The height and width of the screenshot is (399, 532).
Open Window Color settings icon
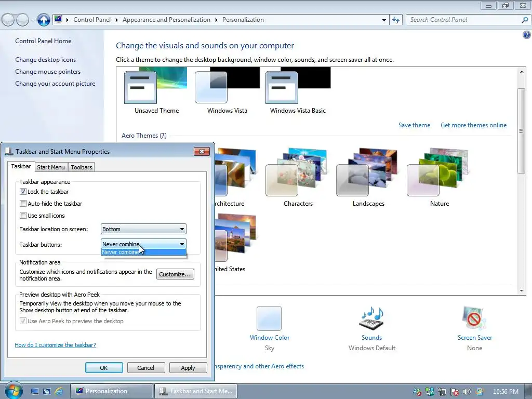[269, 318]
